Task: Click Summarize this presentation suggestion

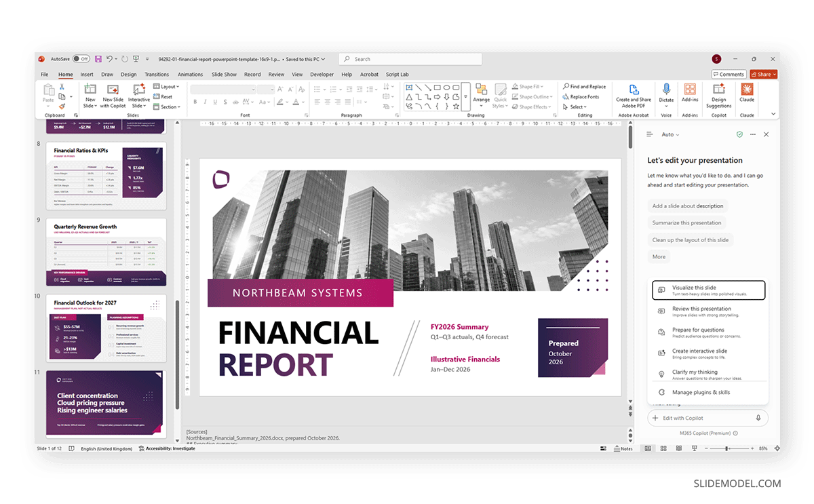Action: [x=686, y=222]
